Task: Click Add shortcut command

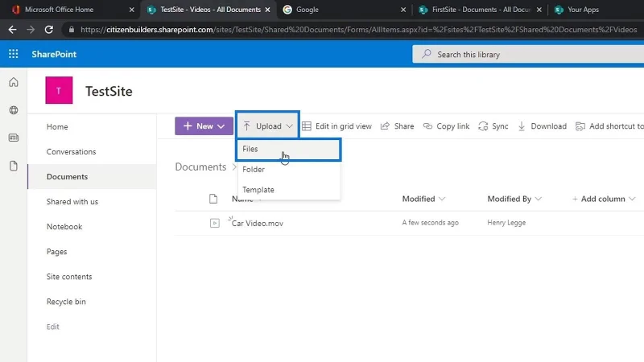Action: (609, 126)
